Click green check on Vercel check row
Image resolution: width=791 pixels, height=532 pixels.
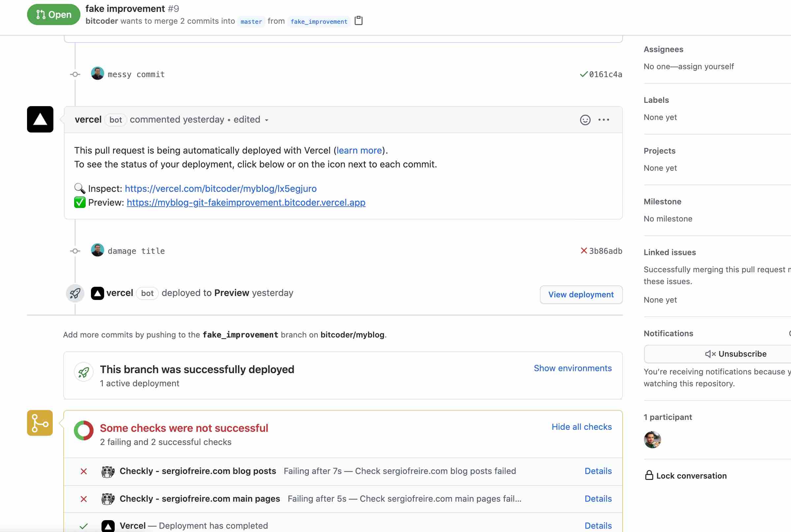tap(83, 526)
